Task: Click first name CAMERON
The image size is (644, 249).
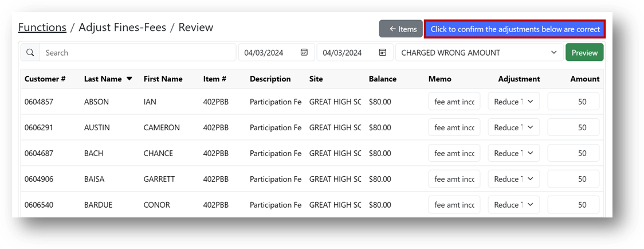Action: click(162, 127)
